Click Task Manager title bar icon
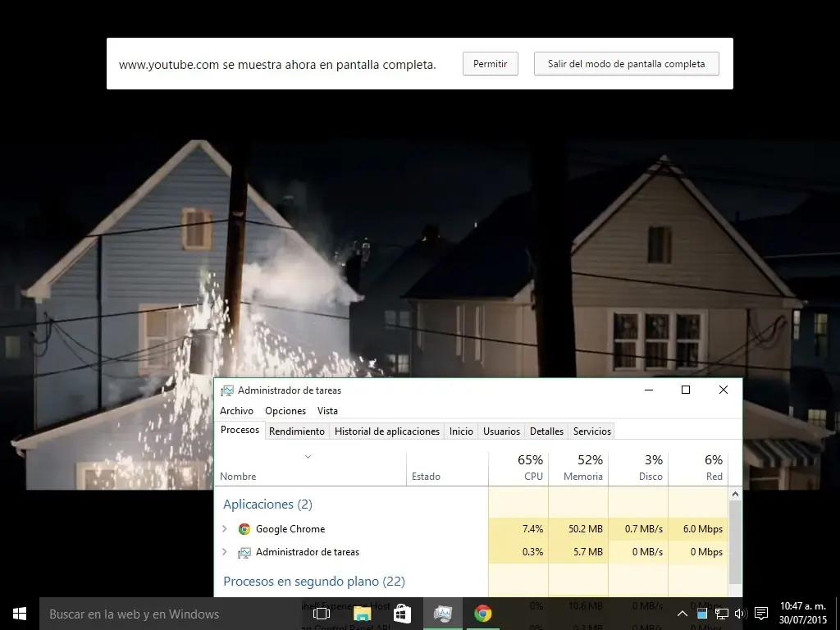840x630 pixels. [227, 390]
